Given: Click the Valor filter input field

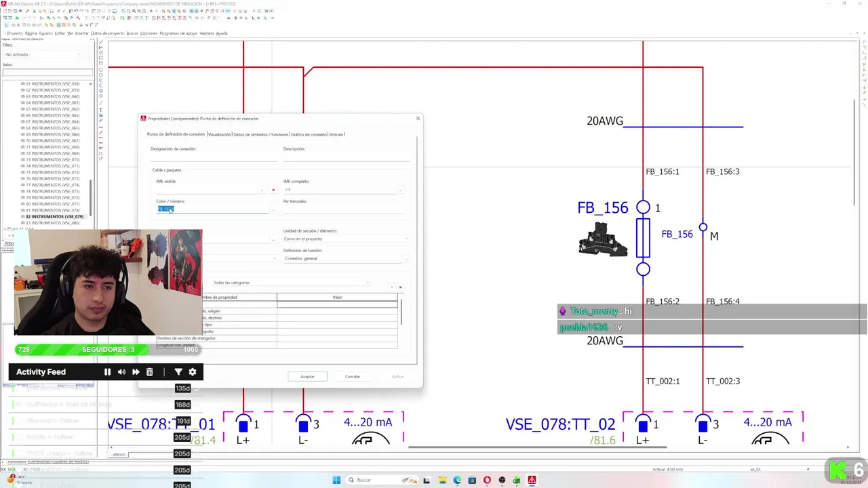Looking at the screenshot, I should 47,73.
